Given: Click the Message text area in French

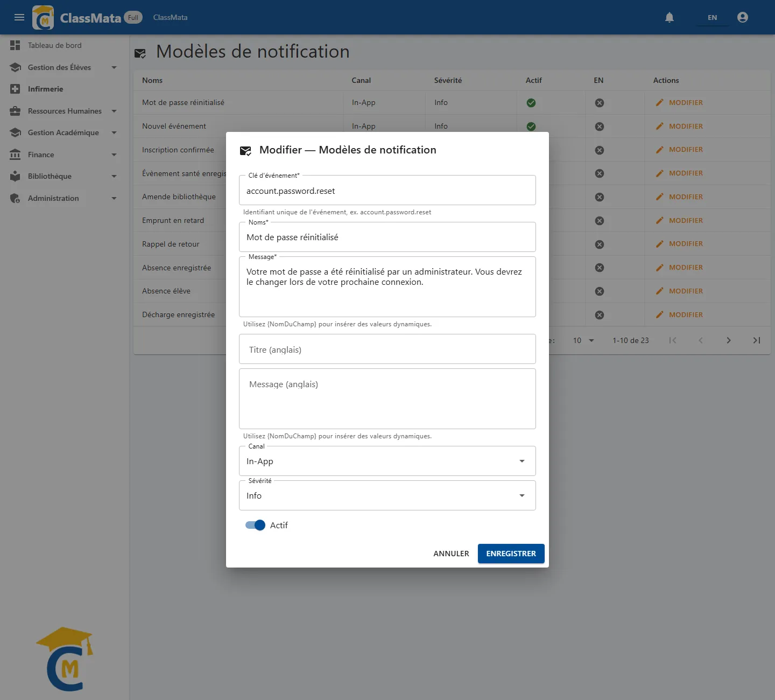Looking at the screenshot, I should click(x=387, y=287).
